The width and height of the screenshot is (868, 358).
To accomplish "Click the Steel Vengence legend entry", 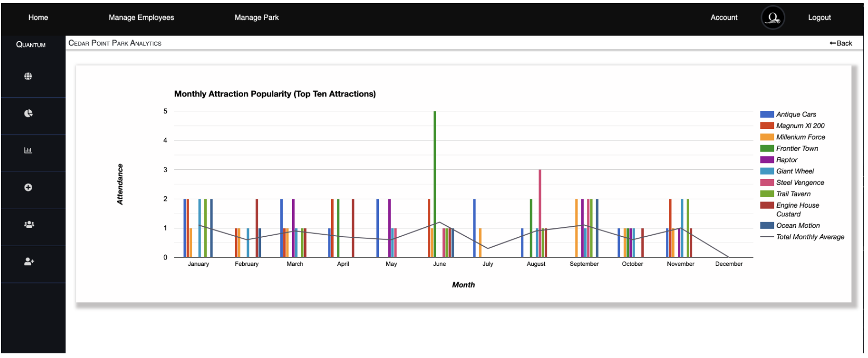I will tap(800, 183).
